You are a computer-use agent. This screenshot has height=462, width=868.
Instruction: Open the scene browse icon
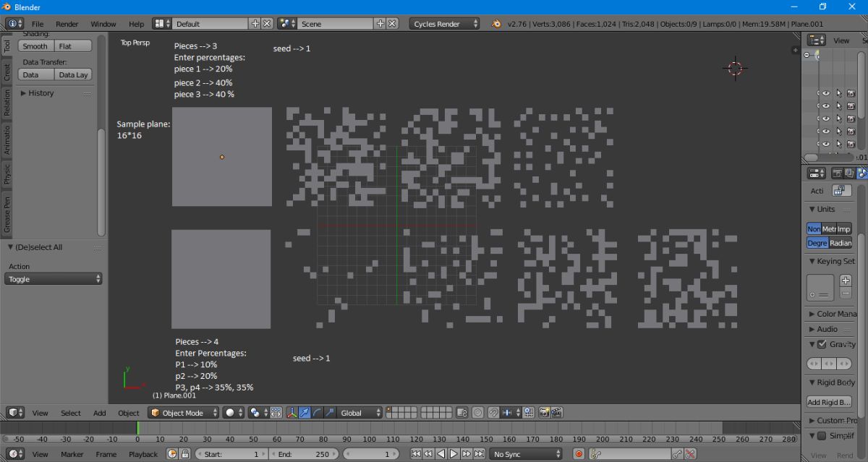tap(287, 24)
